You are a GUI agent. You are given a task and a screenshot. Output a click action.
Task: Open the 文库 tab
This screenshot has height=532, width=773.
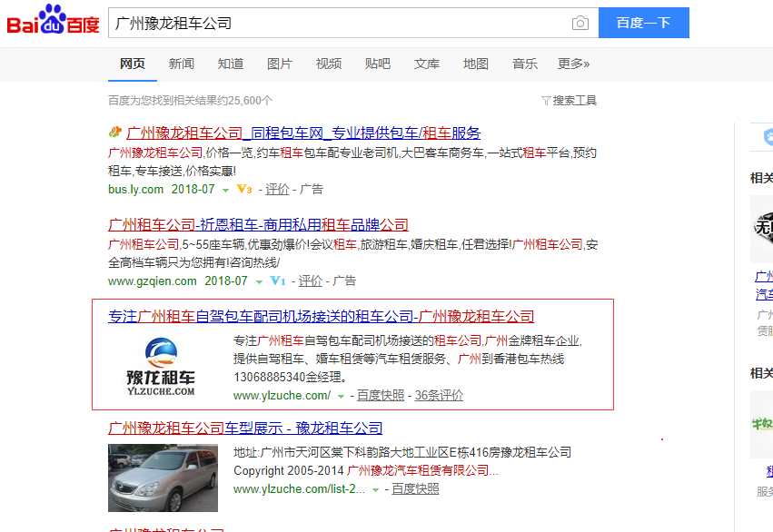tap(427, 64)
